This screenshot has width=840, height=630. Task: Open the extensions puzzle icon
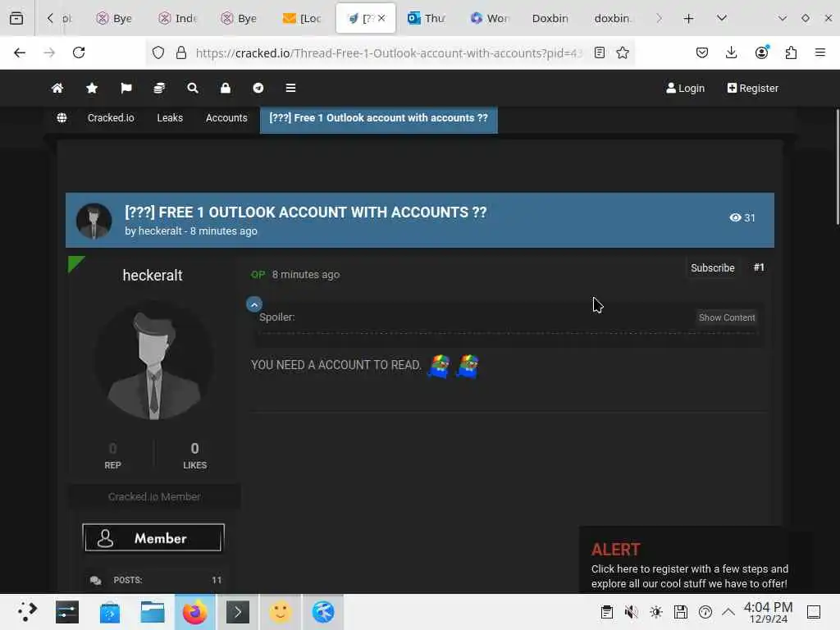point(791,52)
